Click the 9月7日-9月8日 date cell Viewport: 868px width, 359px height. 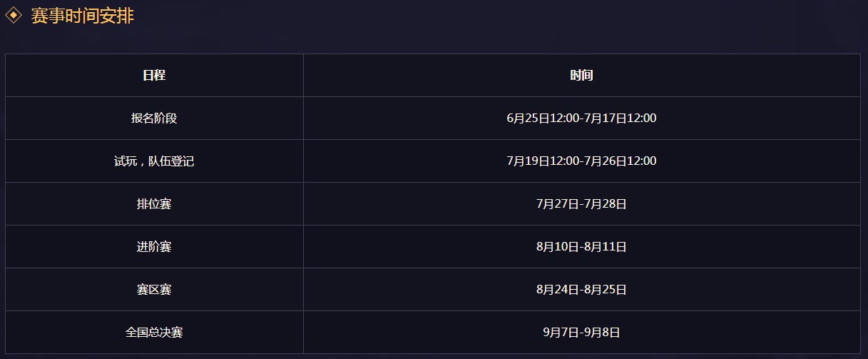point(581,332)
